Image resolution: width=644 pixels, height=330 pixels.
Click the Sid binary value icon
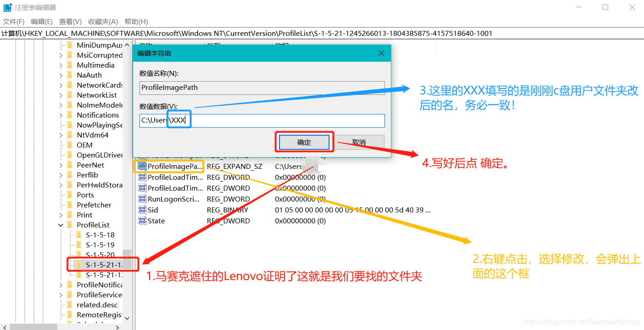tap(142, 210)
